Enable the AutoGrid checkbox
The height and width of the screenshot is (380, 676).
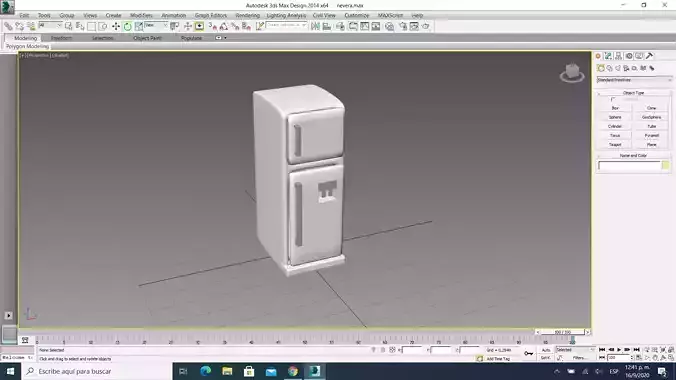[613, 99]
